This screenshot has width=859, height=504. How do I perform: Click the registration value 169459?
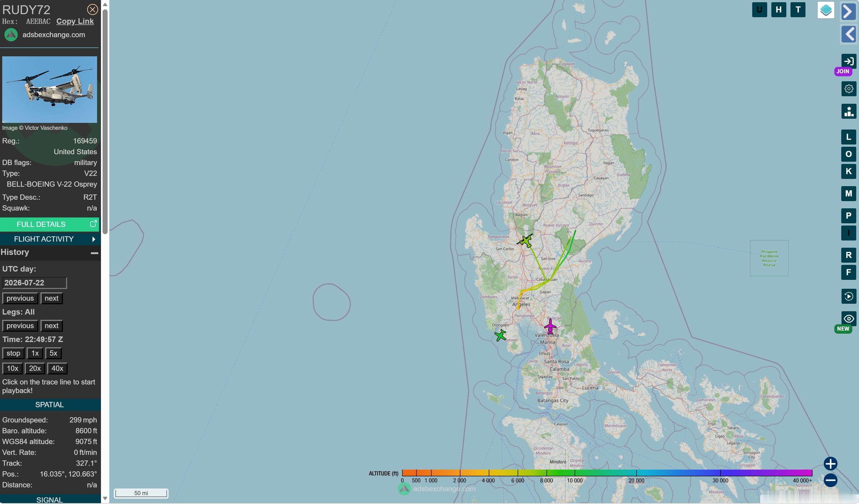coord(85,141)
